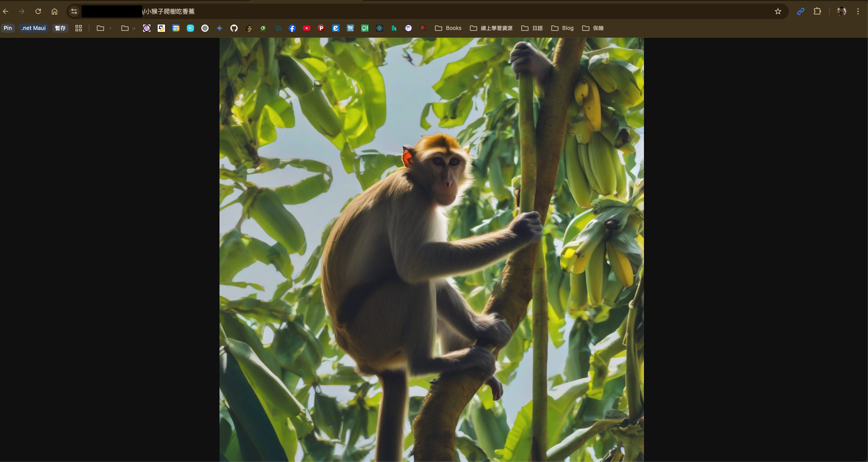Image resolution: width=868 pixels, height=462 pixels.
Task: Expand the Books bookmark folder
Action: pyautogui.click(x=448, y=28)
